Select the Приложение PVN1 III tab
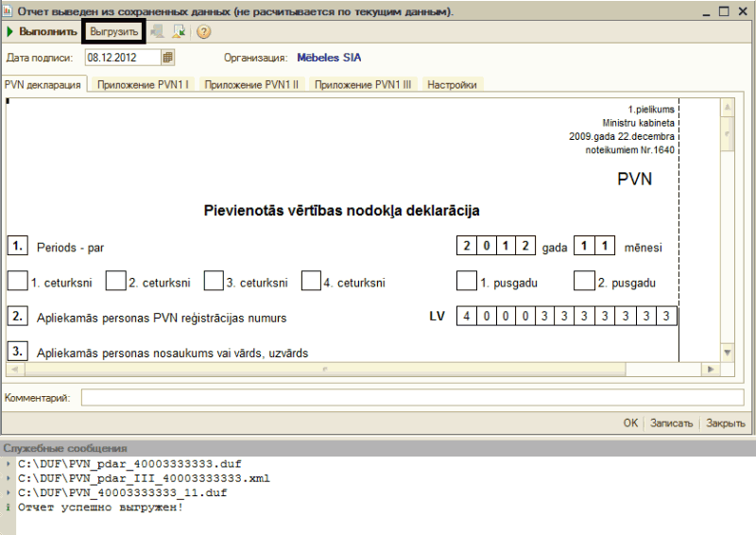 (364, 84)
